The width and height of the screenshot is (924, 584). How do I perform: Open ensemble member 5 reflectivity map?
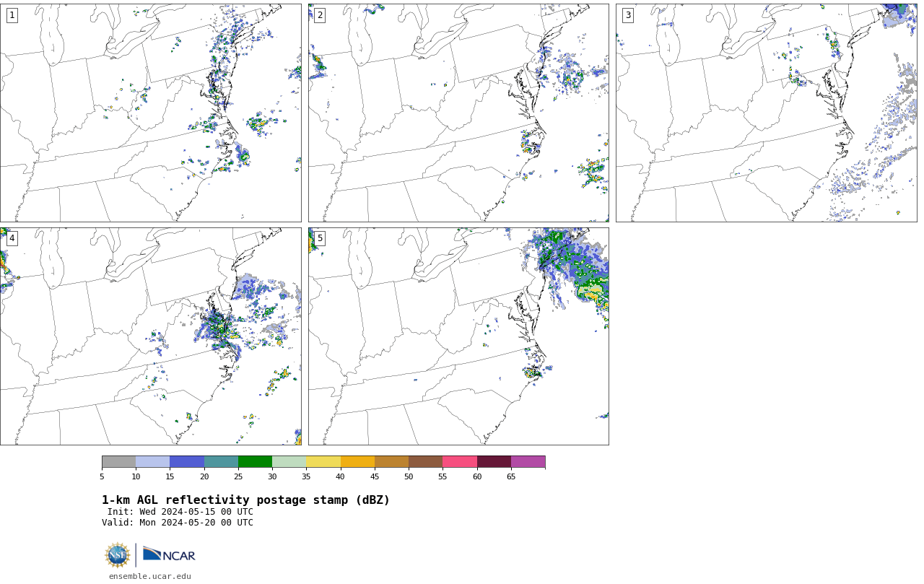point(458,336)
